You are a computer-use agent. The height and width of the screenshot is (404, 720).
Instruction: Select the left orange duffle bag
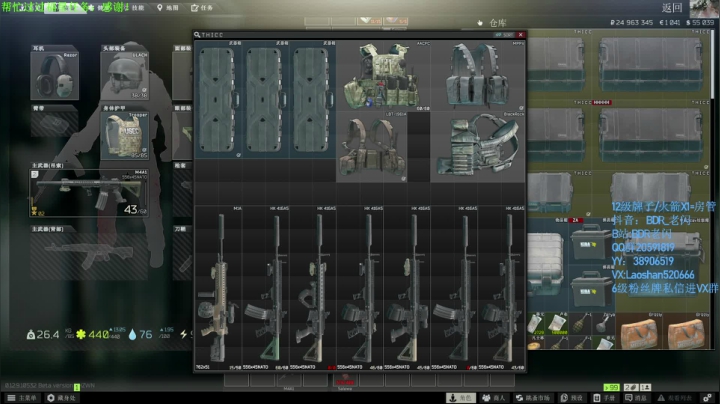pos(638,331)
